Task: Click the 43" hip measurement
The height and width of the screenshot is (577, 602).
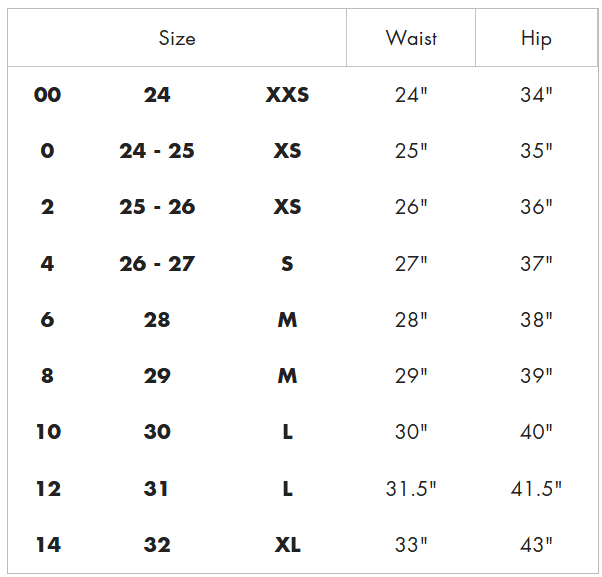Action: click(536, 544)
